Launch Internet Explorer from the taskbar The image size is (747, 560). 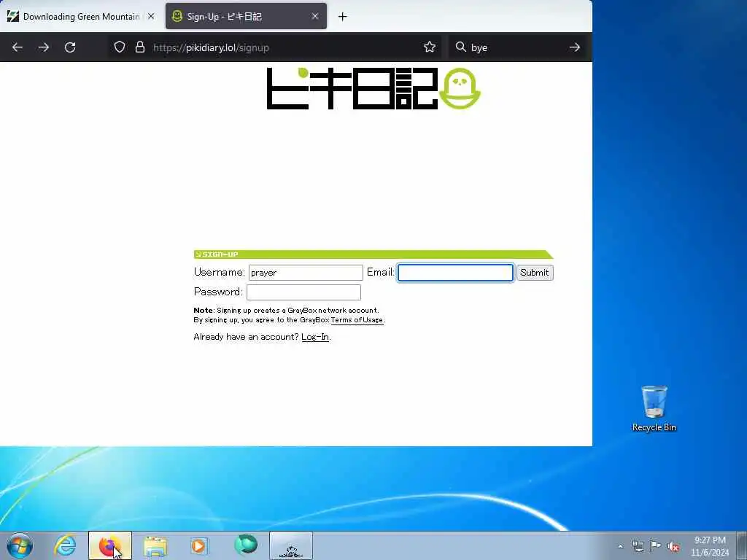65,545
